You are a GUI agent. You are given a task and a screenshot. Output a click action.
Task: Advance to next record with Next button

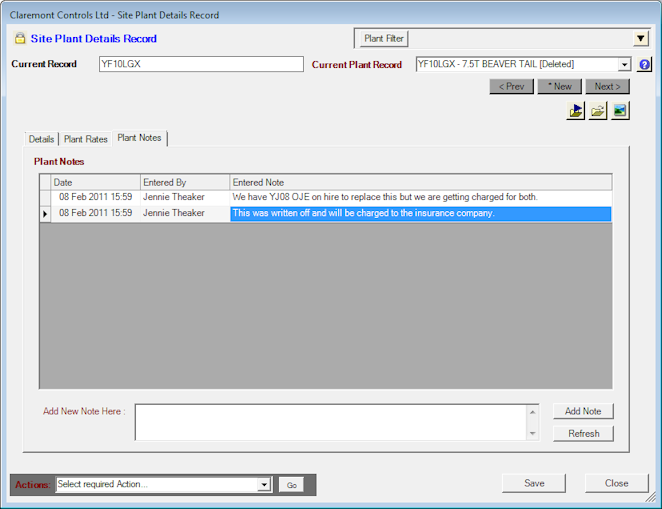point(607,87)
